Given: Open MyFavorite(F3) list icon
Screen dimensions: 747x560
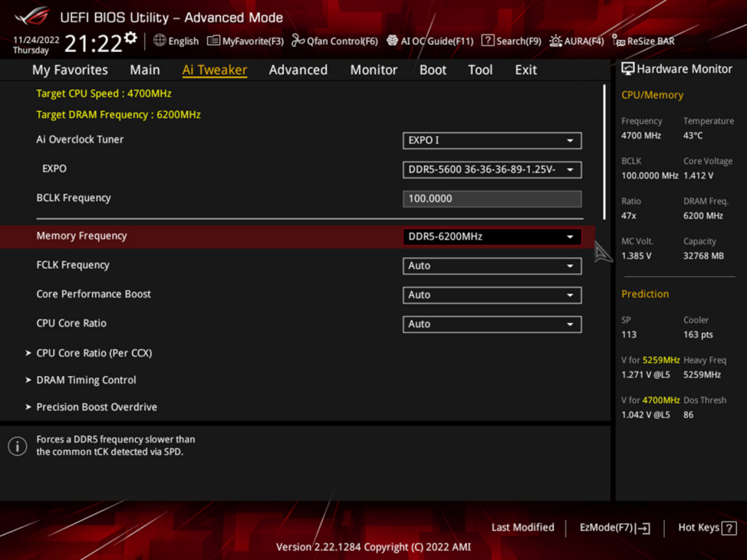Looking at the screenshot, I should 214,41.
